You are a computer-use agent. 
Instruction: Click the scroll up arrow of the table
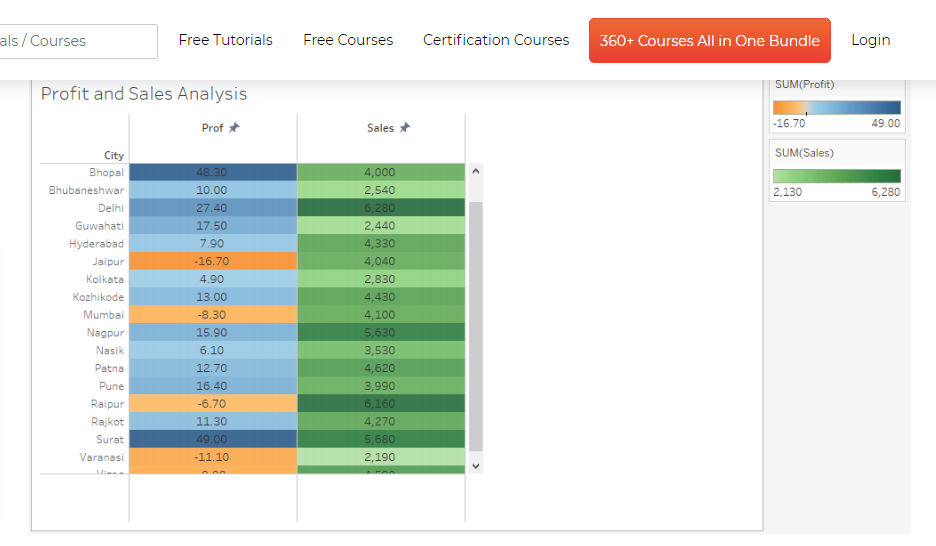[x=476, y=171]
